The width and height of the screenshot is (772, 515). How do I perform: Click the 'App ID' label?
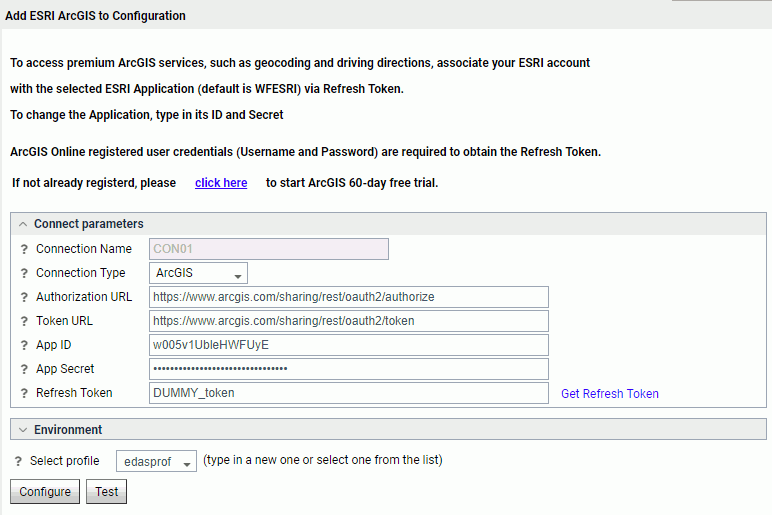[53, 345]
